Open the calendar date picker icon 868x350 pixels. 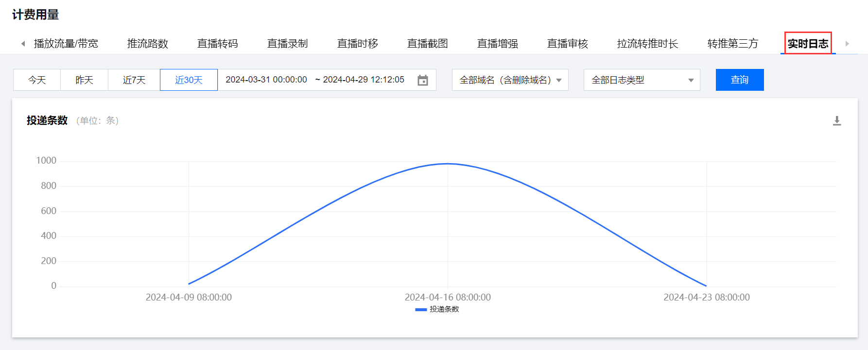[x=423, y=80]
